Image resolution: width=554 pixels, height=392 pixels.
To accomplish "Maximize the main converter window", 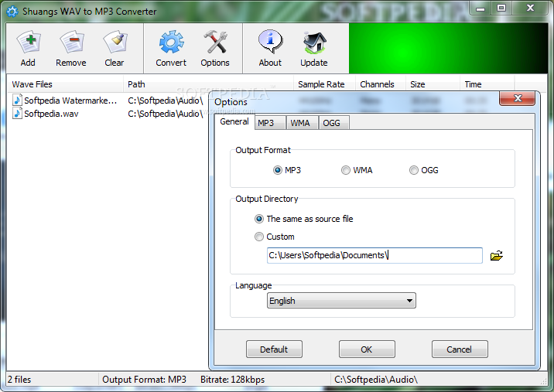I will pos(501,9).
